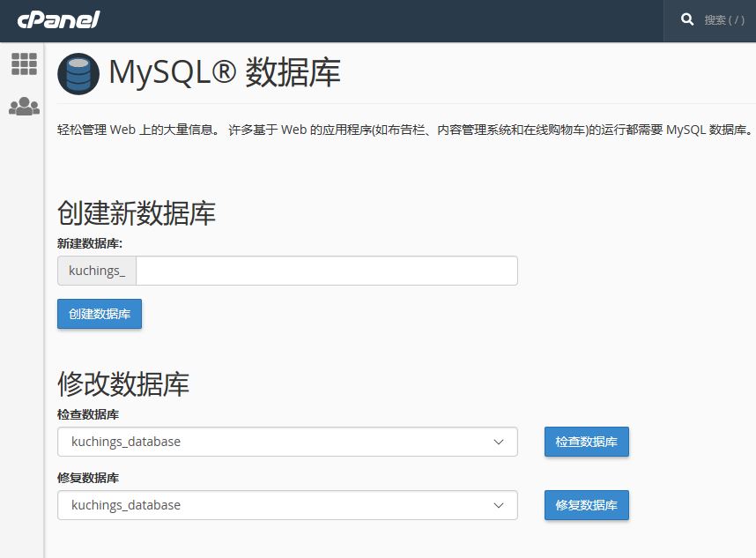Viewport: 756px width, 558px height.
Task: Focus the new database name field
Action: point(326,271)
